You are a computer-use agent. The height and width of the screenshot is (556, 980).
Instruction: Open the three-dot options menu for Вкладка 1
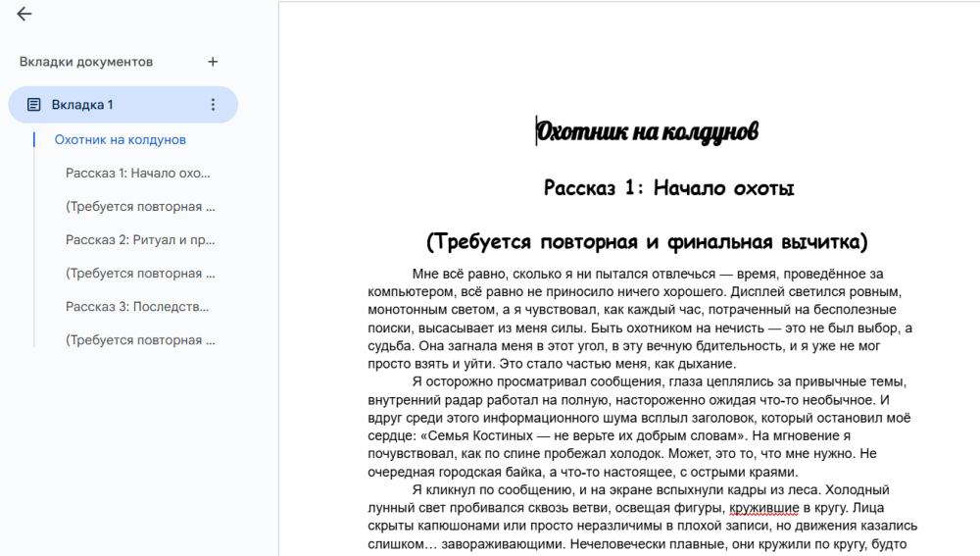(x=214, y=105)
